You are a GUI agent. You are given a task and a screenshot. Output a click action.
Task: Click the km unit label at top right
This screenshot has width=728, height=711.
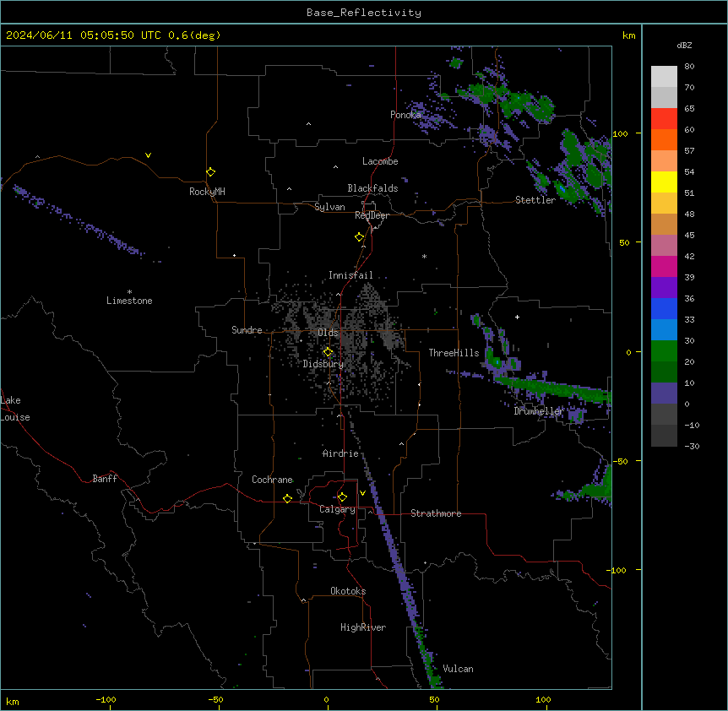[629, 35]
